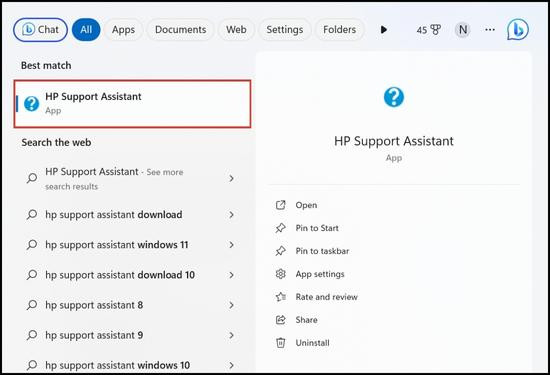Image resolution: width=550 pixels, height=375 pixels.
Task: Click search icon next to 'hp support assistant windows 11'
Action: [32, 245]
